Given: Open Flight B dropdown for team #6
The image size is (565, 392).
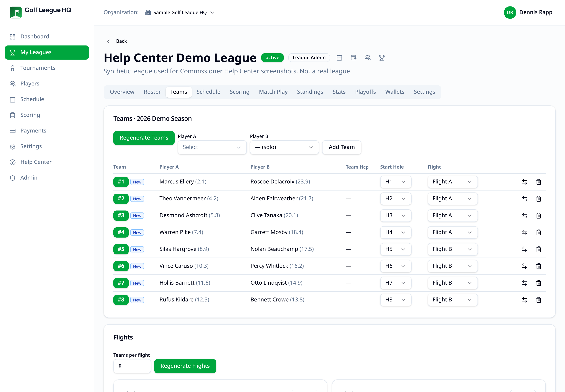Looking at the screenshot, I should pyautogui.click(x=452, y=266).
